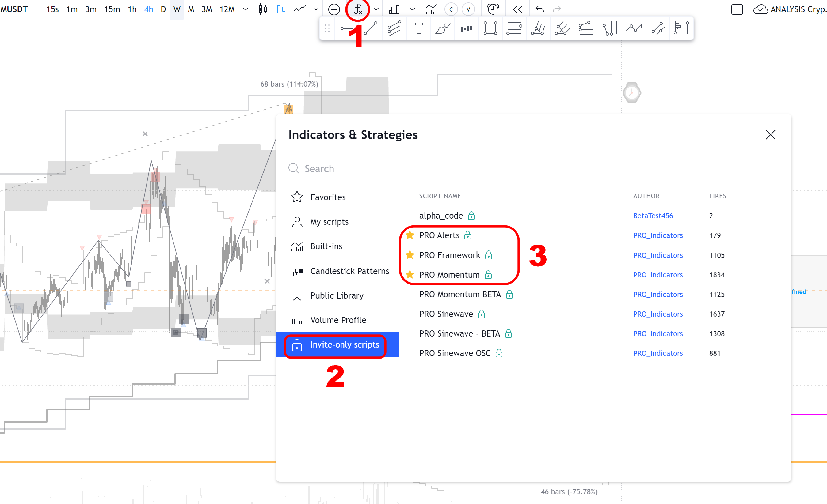Switch to Built-ins category
The height and width of the screenshot is (504, 827).
point(326,246)
